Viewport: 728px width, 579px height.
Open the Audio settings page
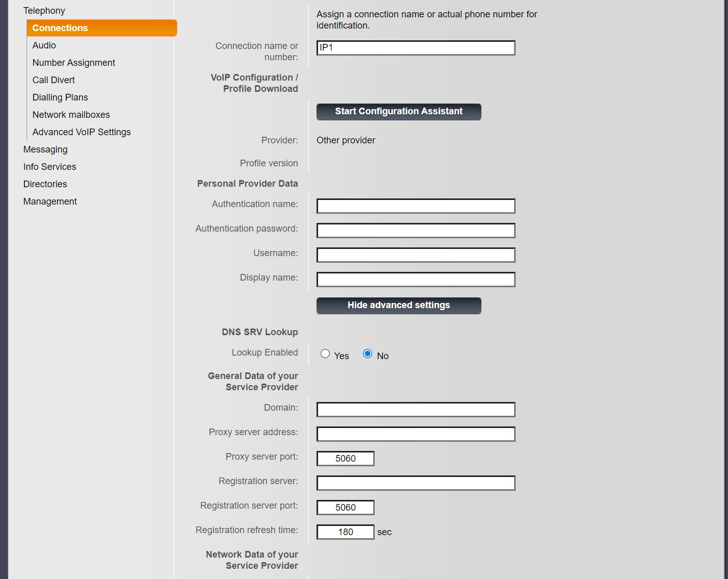pos(44,45)
